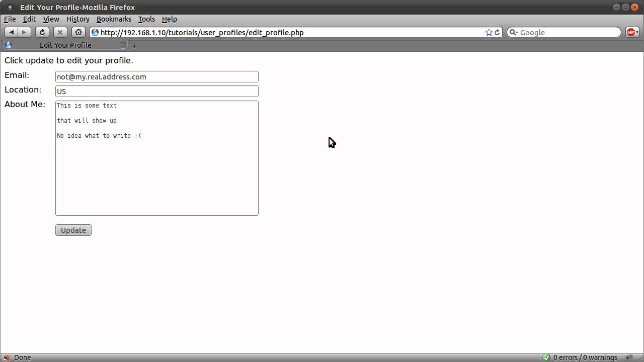Click the site identity globe icon in the URL bar
Viewport: 644px width, 362px height.
[x=95, y=32]
